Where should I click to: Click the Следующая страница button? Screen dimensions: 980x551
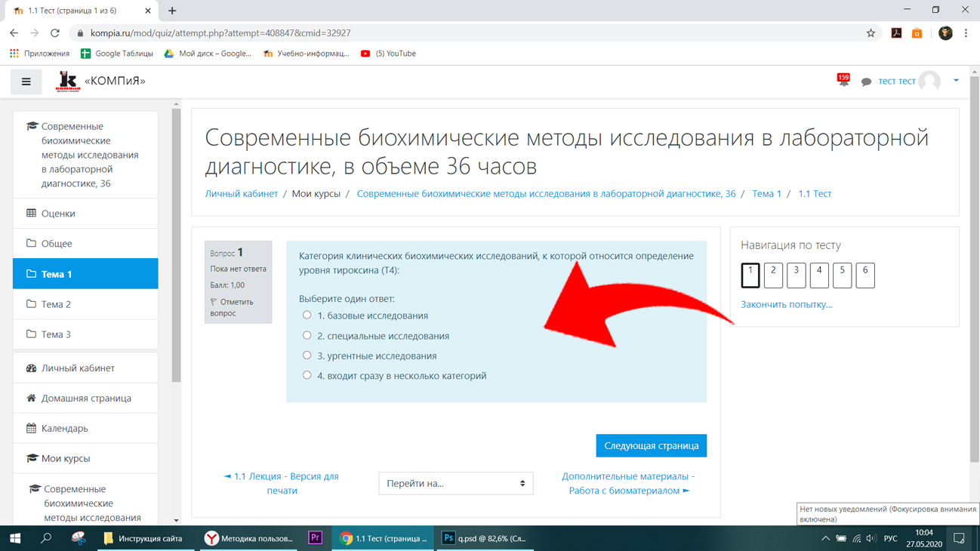(651, 445)
